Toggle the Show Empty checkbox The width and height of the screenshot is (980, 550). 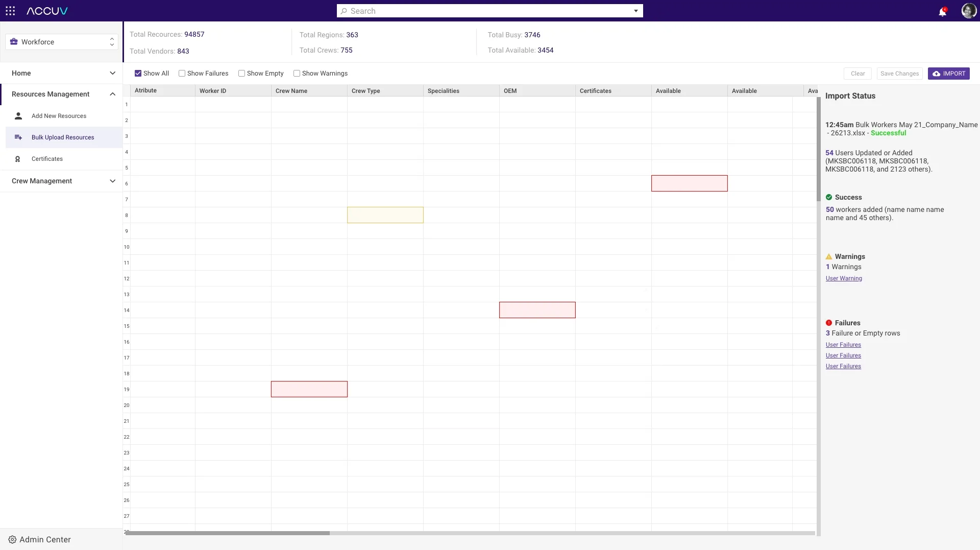coord(241,74)
